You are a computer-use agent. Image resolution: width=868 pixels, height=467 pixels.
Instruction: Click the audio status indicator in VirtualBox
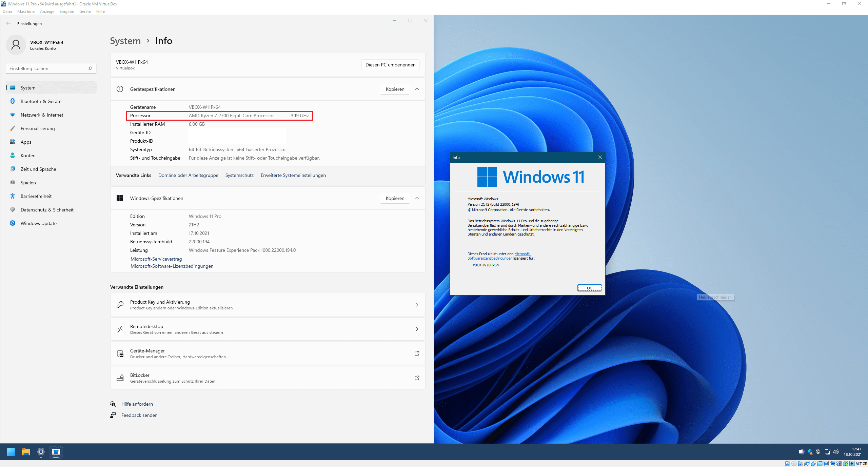800,463
